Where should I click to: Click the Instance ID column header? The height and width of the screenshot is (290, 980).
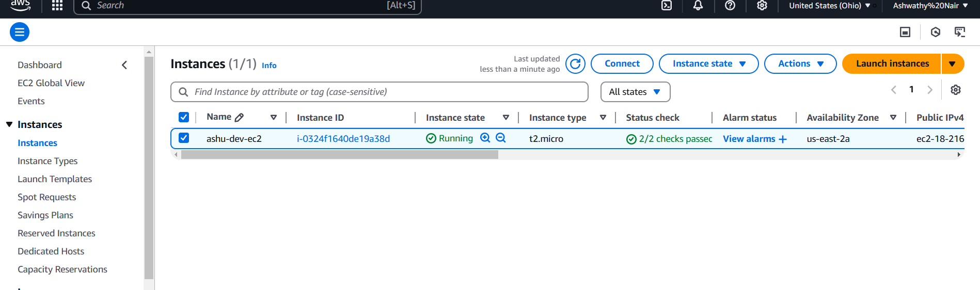click(x=320, y=118)
